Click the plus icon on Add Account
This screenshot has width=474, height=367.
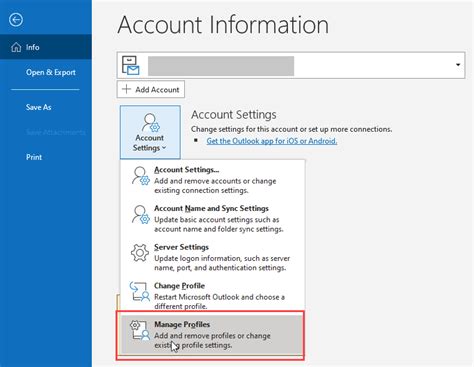(x=126, y=89)
